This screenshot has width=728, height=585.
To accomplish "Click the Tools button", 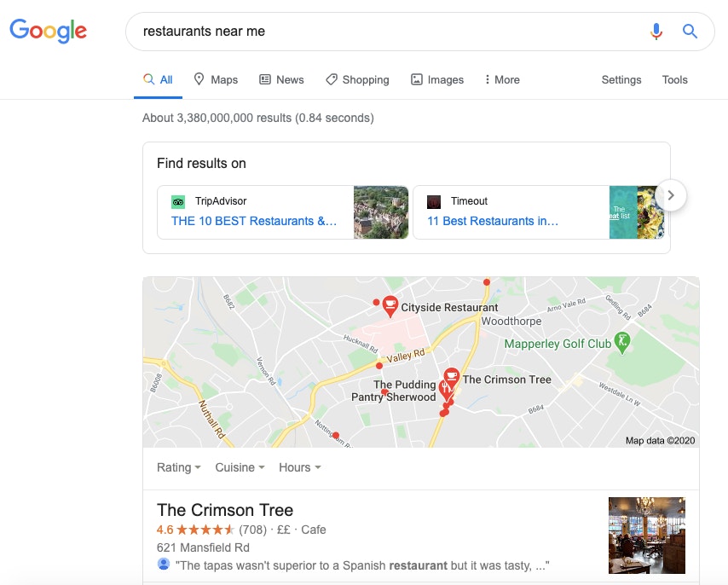I will 674,79.
